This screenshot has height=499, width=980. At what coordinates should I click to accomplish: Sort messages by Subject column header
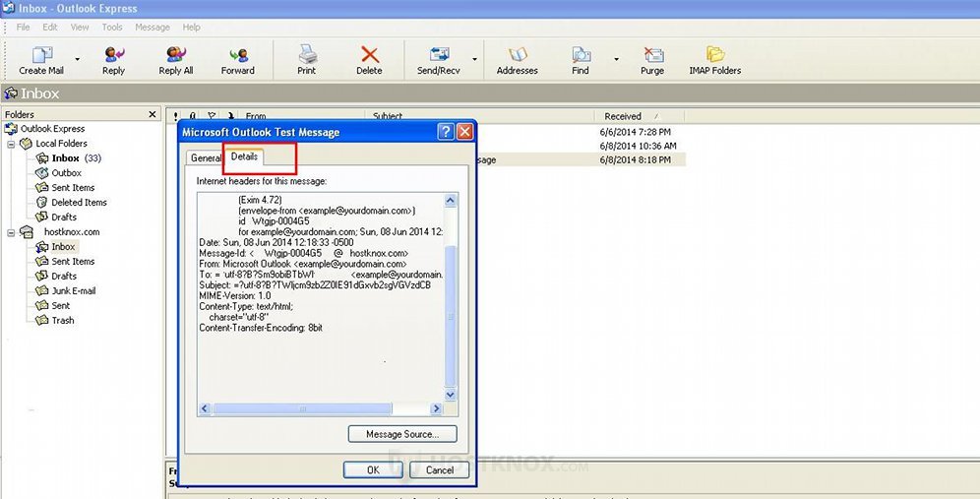479,116
